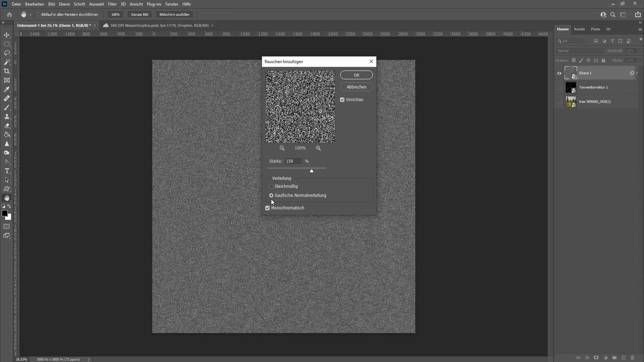Select Gleichmäßig distribution
Screen dimensions: 644x362
pos(271,186)
